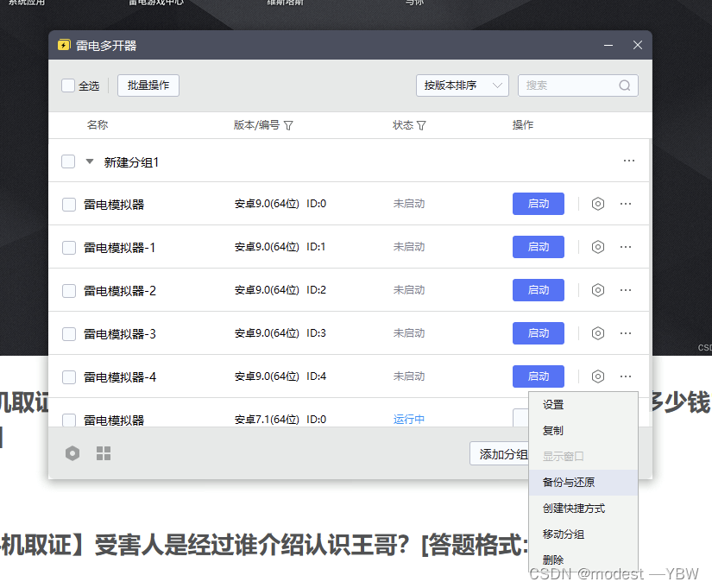Click more options dots for 雷电模拟器-4
712x588 pixels.
coord(626,376)
